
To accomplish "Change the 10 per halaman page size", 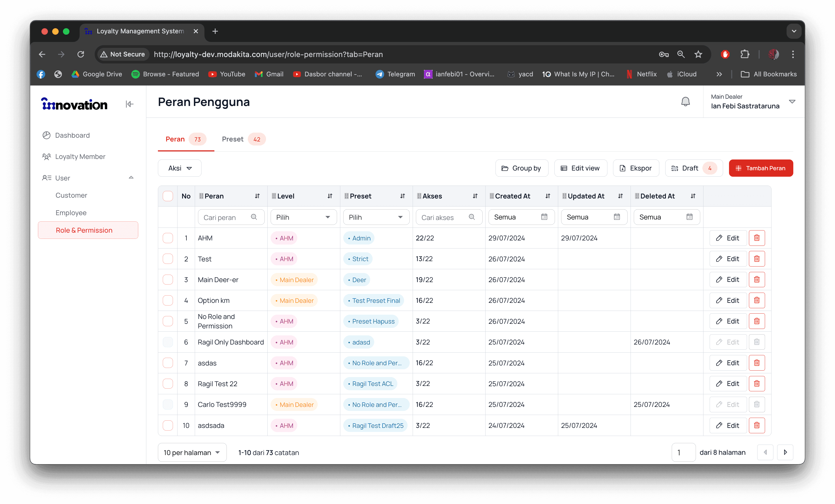I will 192,453.
